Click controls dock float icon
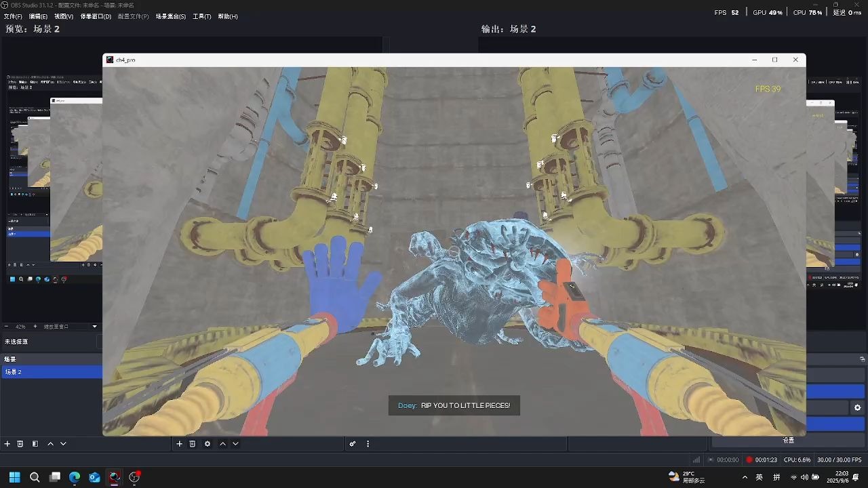This screenshot has height=488, width=868. (863, 359)
